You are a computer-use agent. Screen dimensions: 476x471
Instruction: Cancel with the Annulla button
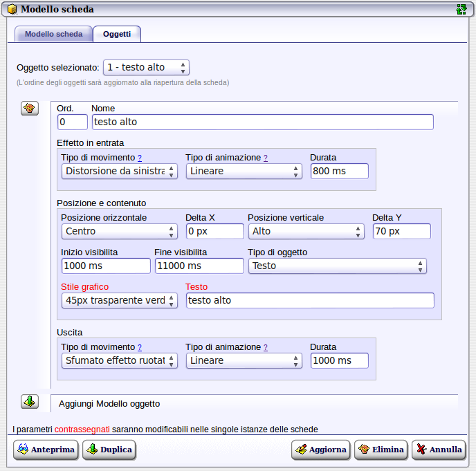coord(439,450)
